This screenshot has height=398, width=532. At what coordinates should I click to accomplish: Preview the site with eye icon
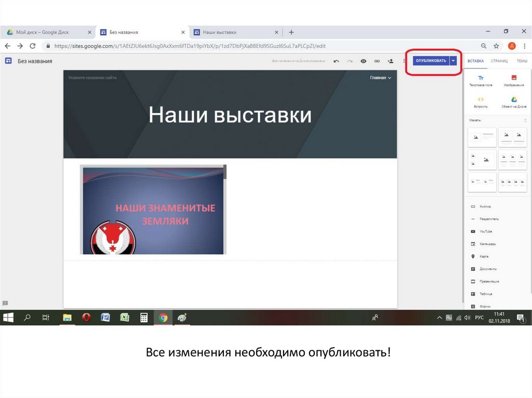[x=363, y=61]
